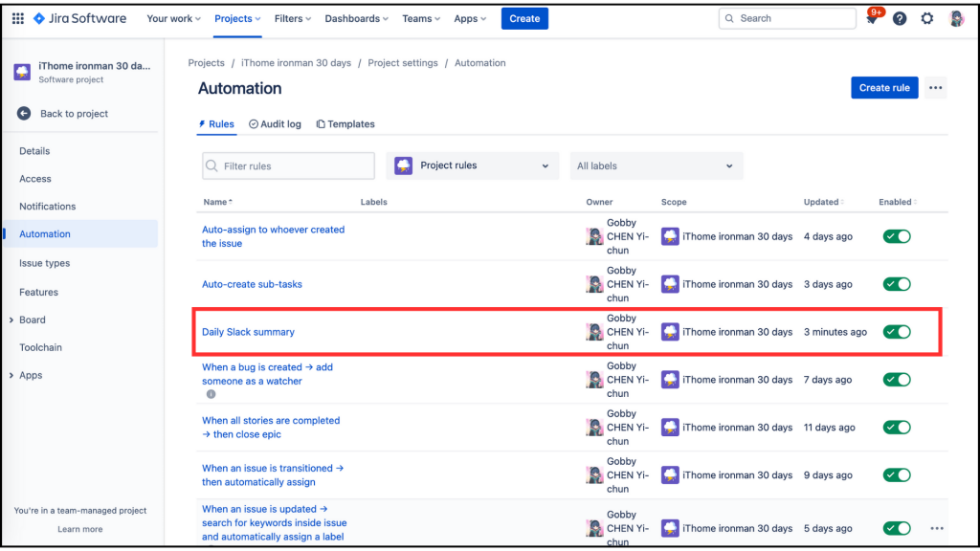Screen dimensions: 980x551
Task: Open the Daily Slack summary rule
Action: coord(248,332)
